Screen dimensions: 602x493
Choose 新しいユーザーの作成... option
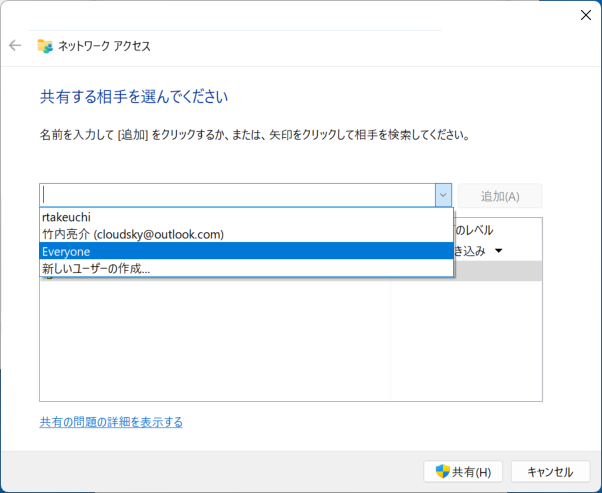[246, 268]
